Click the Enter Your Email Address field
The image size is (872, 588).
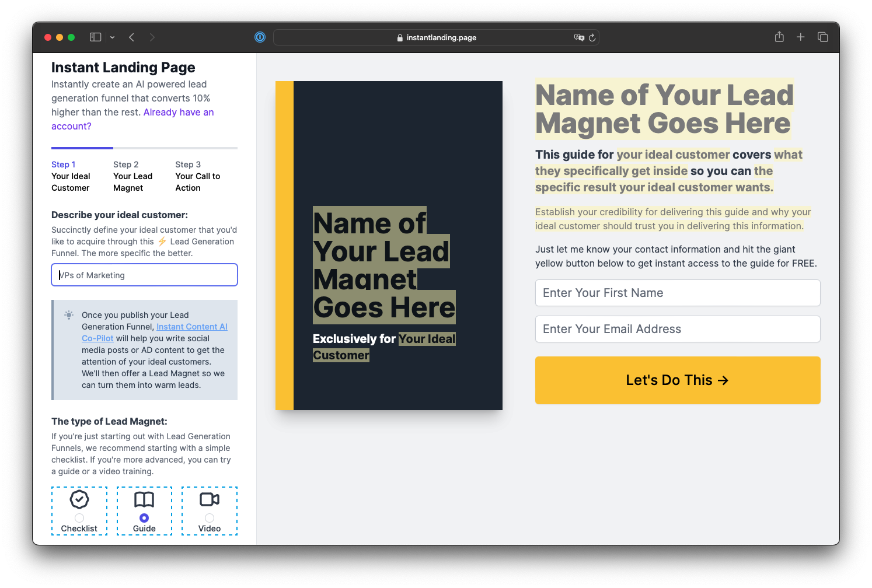tap(678, 329)
